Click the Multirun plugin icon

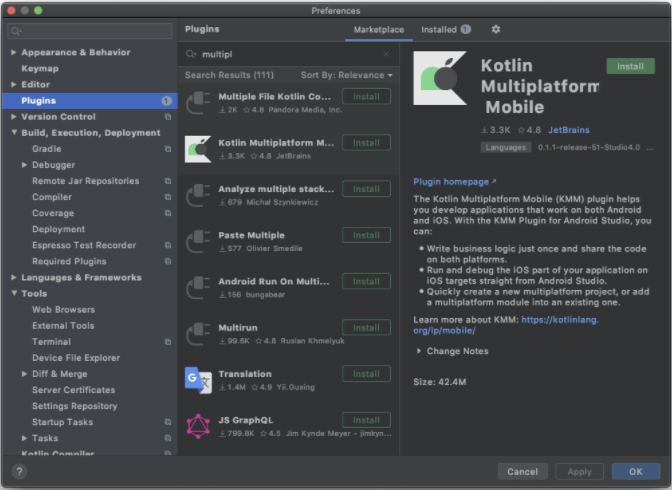click(x=198, y=334)
